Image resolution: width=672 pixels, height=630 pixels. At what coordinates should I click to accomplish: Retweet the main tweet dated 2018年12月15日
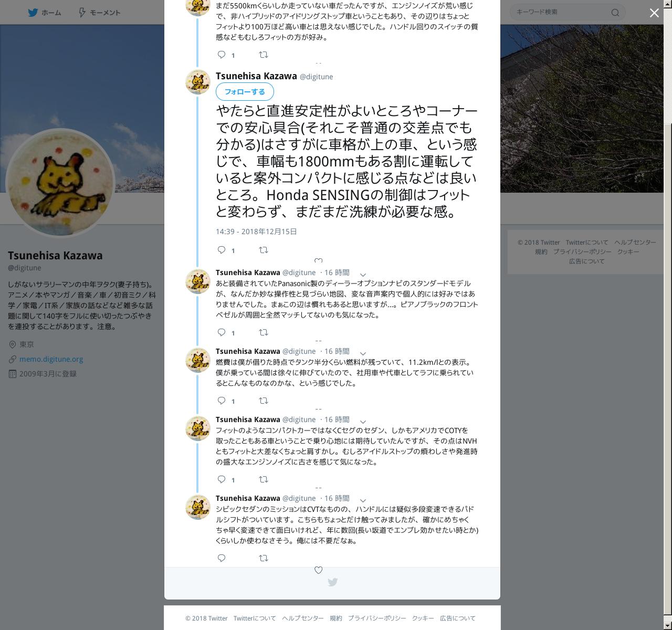(x=264, y=250)
